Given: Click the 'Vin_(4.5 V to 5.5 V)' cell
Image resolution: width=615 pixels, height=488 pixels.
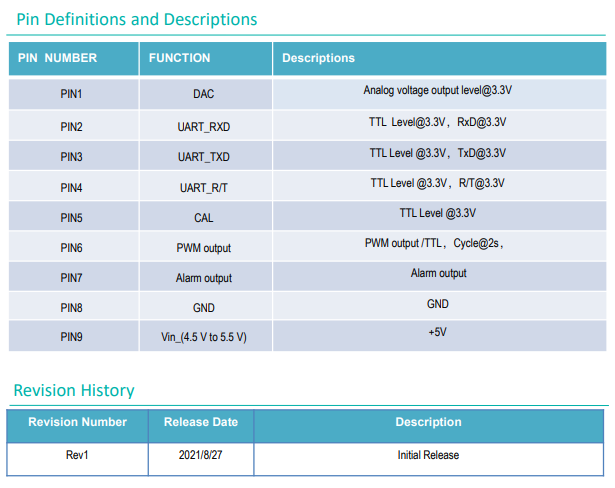Looking at the screenshot, I should click(x=204, y=338).
